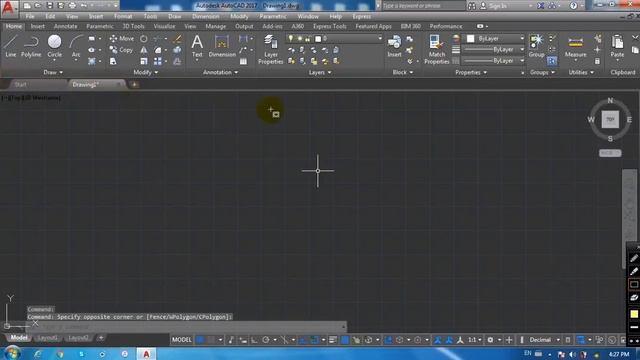Image resolution: width=640 pixels, height=360 pixels.
Task: Open the Dimension tool
Action: (x=222, y=46)
